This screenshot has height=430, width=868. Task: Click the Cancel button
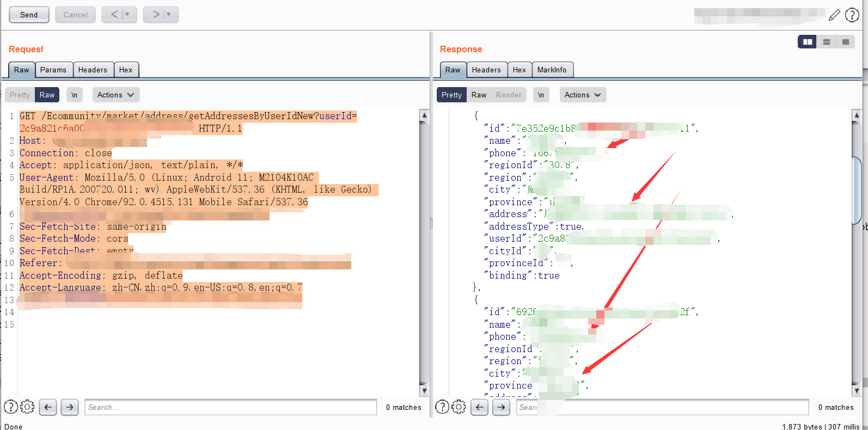pyautogui.click(x=75, y=15)
